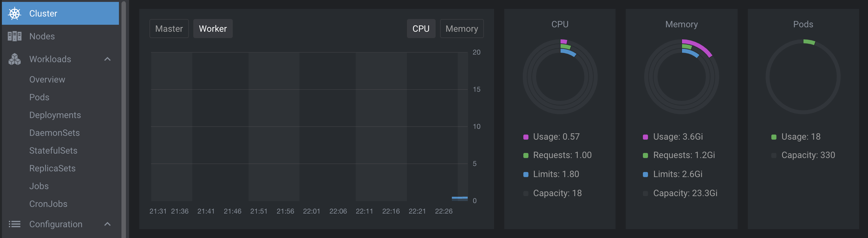Select the Workloads menu label
The image size is (868, 238).
tap(50, 59)
